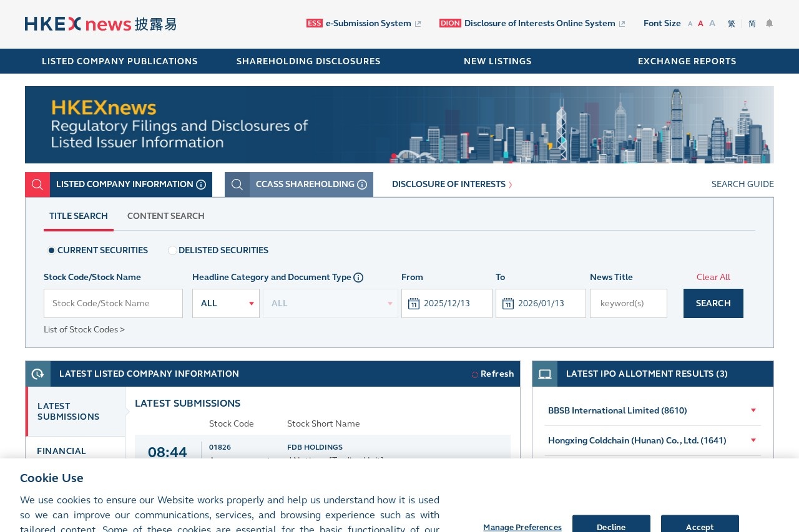Viewport: 799px width, 532px height.
Task: Select the Delisted Securities radio button
Action: click(172, 251)
